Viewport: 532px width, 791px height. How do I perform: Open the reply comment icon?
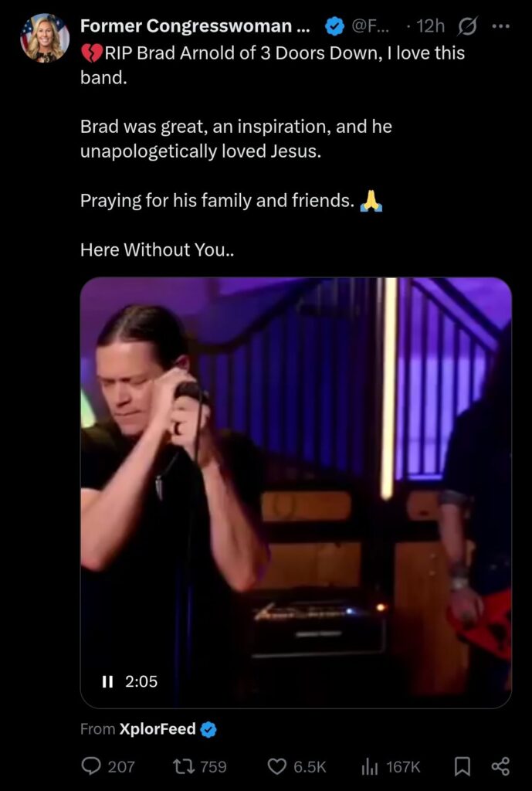click(90, 767)
